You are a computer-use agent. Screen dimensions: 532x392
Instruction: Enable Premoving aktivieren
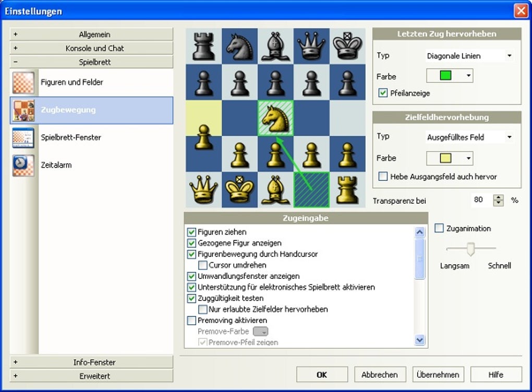pos(191,321)
